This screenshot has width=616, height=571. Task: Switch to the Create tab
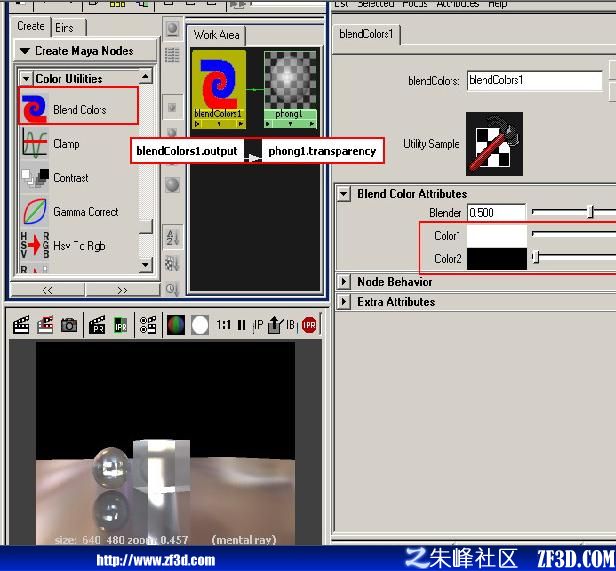(x=31, y=26)
